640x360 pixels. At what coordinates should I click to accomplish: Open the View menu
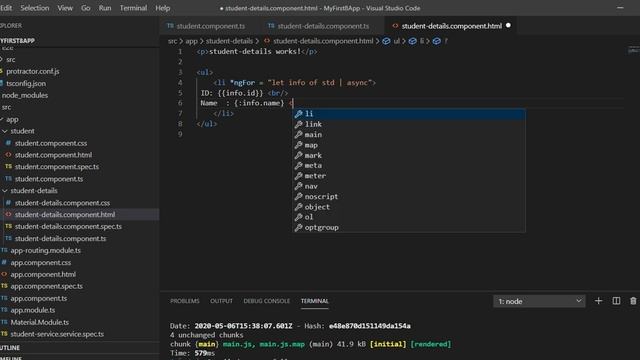[x=65, y=8]
